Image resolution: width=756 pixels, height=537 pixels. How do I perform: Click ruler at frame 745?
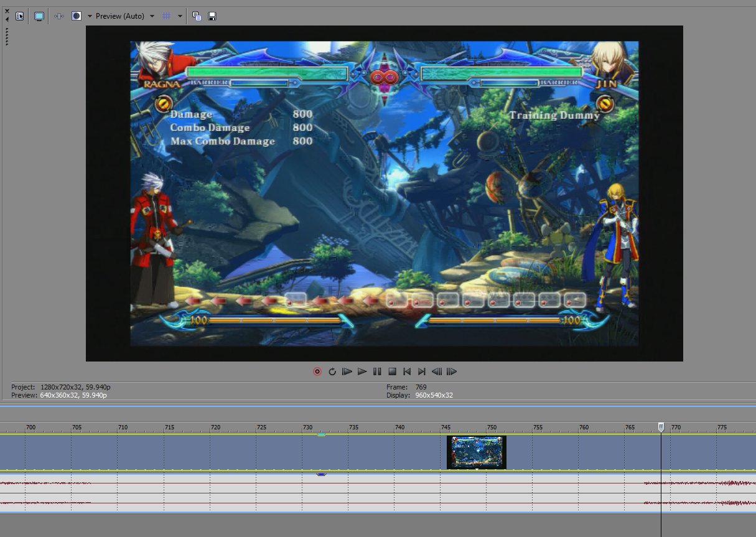pos(446,427)
